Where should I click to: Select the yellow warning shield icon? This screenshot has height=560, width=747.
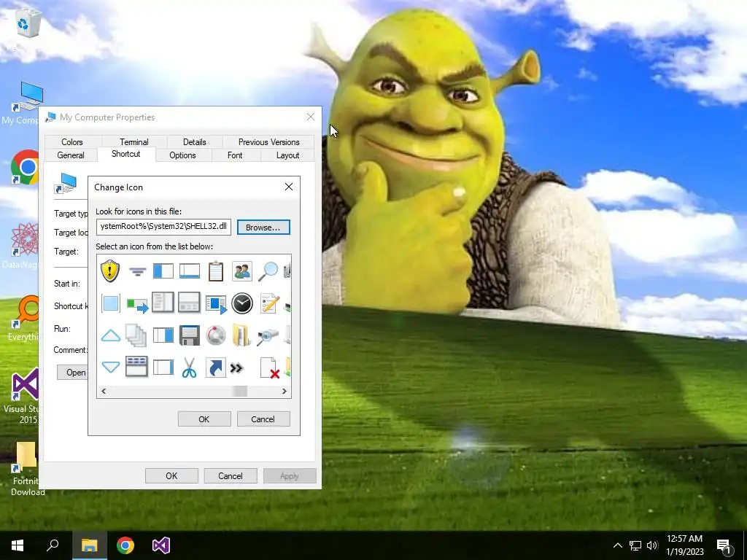[x=110, y=271]
